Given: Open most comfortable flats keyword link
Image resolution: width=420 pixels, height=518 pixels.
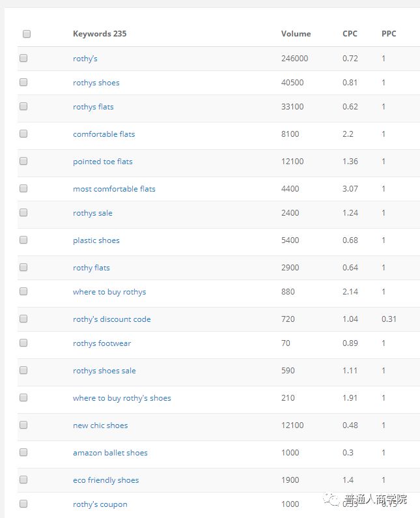Looking at the screenshot, I should pyautogui.click(x=114, y=189).
